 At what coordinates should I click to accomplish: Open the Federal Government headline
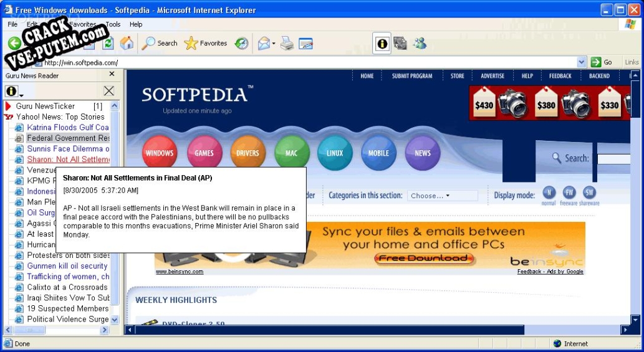coord(68,138)
